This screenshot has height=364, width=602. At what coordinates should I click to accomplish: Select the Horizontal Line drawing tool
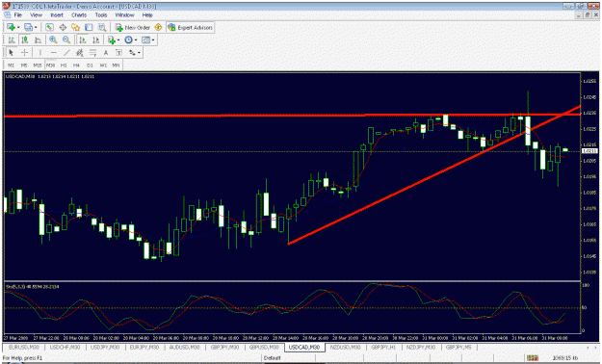click(53, 53)
